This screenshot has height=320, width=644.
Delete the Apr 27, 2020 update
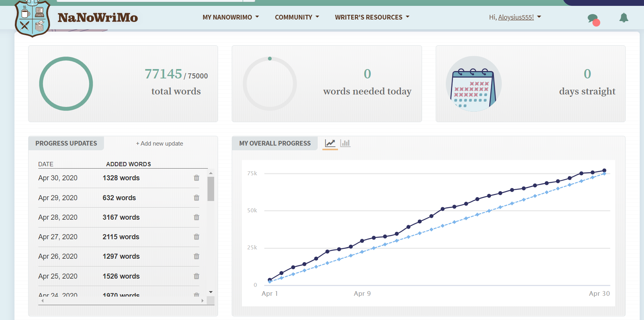click(197, 237)
